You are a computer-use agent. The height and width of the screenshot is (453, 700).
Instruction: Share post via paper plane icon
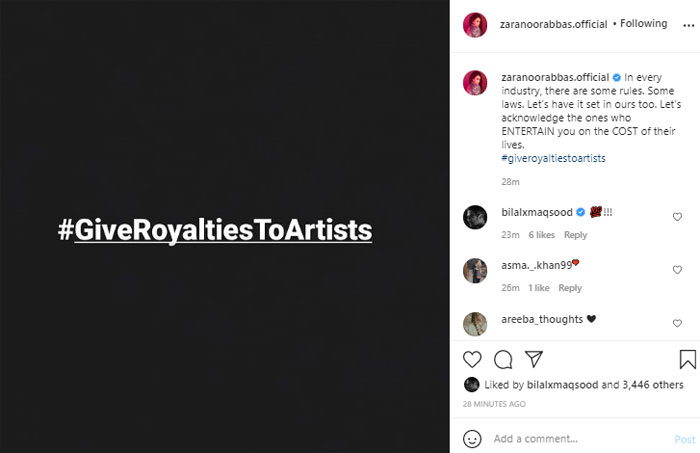[x=534, y=359]
